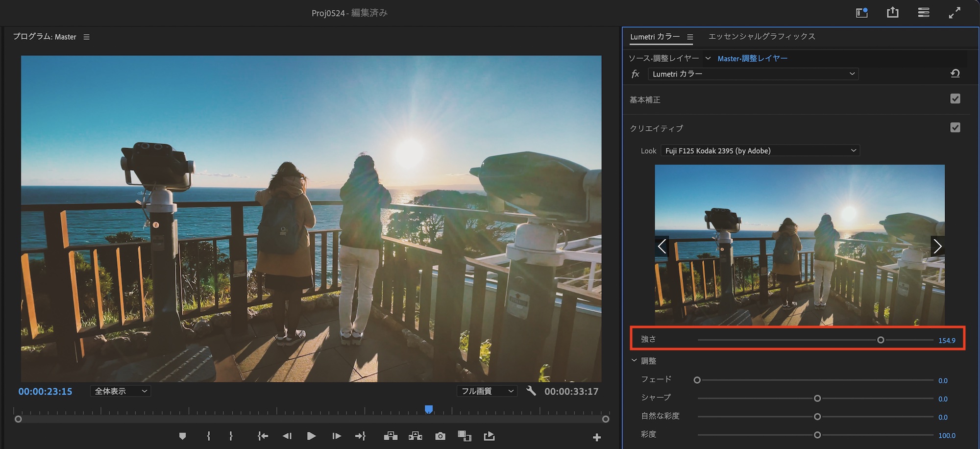Add a marker with the marker icon

click(182, 436)
